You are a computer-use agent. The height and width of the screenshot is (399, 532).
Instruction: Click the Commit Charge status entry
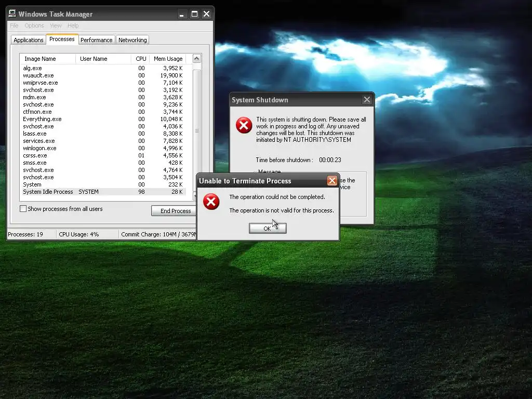158,234
